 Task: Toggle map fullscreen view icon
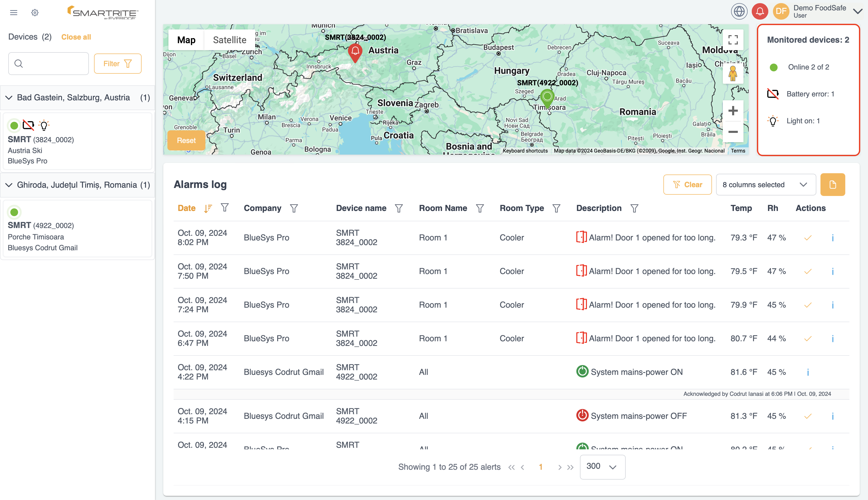tap(733, 40)
